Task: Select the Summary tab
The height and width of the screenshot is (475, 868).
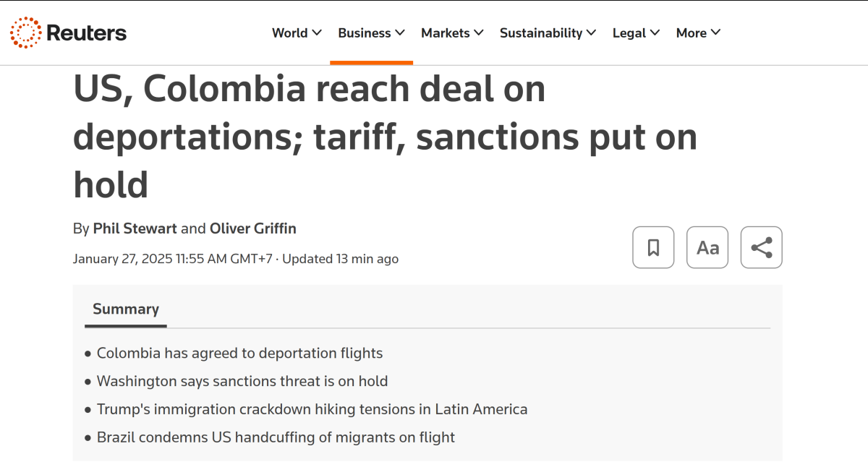Action: 126,309
